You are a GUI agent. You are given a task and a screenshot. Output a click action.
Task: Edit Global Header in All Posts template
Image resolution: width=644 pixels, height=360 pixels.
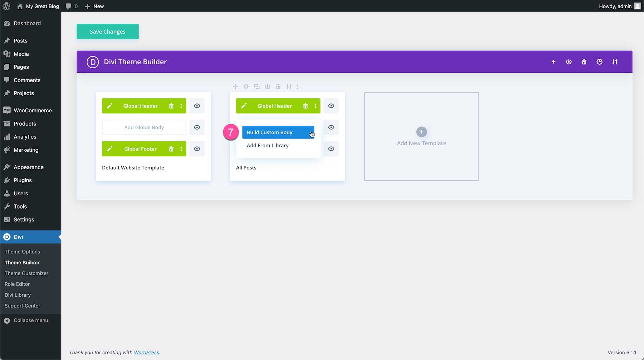click(244, 106)
